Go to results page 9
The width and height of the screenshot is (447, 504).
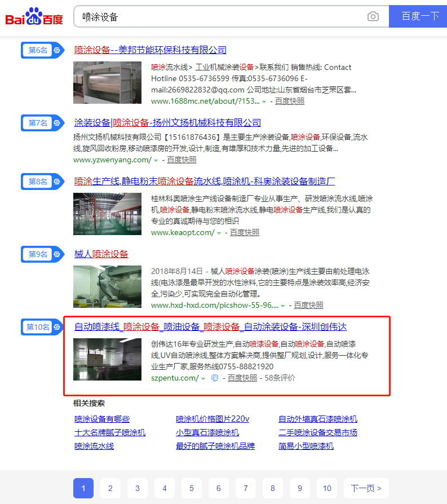300,488
